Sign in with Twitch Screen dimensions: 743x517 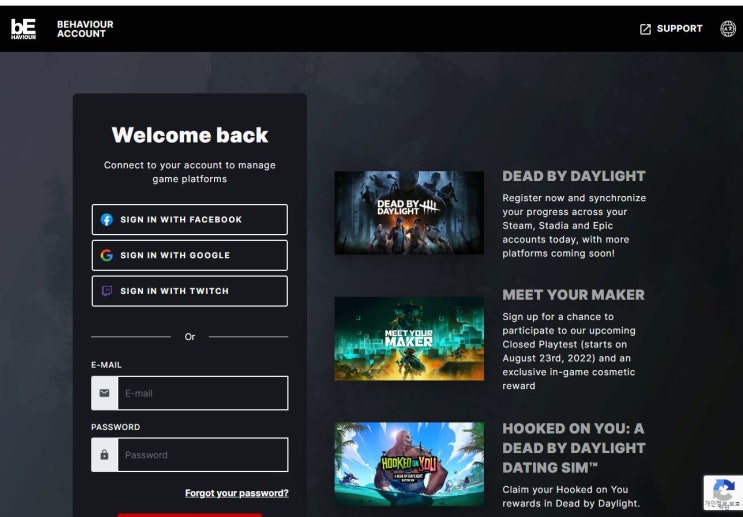coord(190,291)
